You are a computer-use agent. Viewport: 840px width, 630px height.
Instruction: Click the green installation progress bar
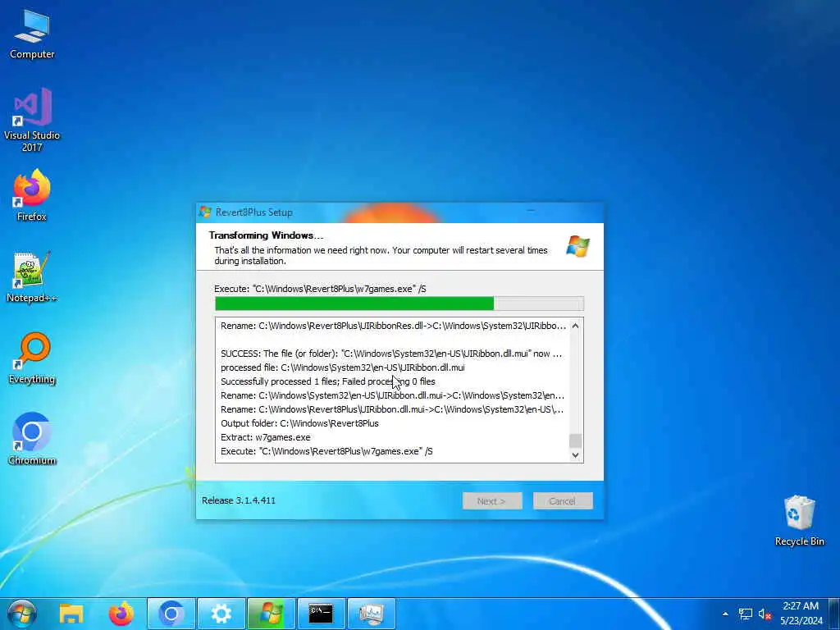(x=399, y=304)
